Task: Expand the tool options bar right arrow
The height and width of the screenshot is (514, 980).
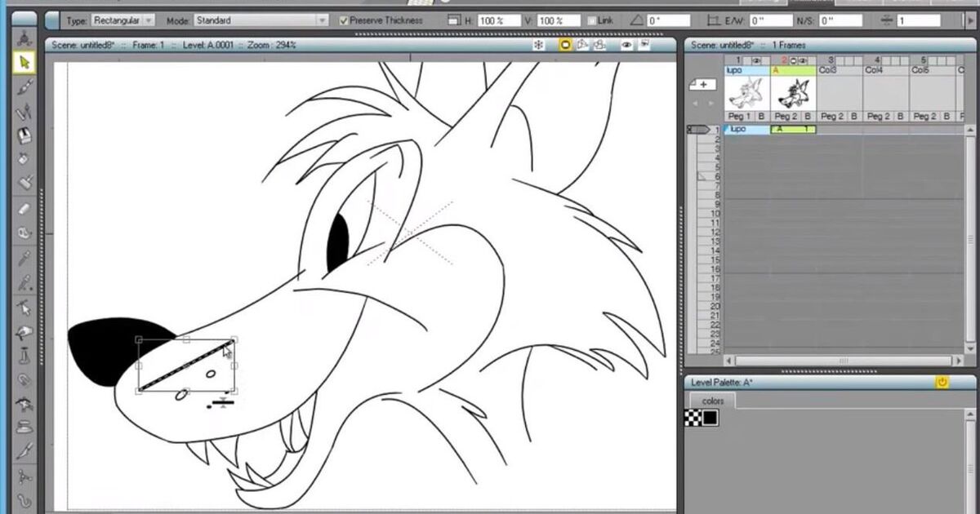Action: [970, 20]
